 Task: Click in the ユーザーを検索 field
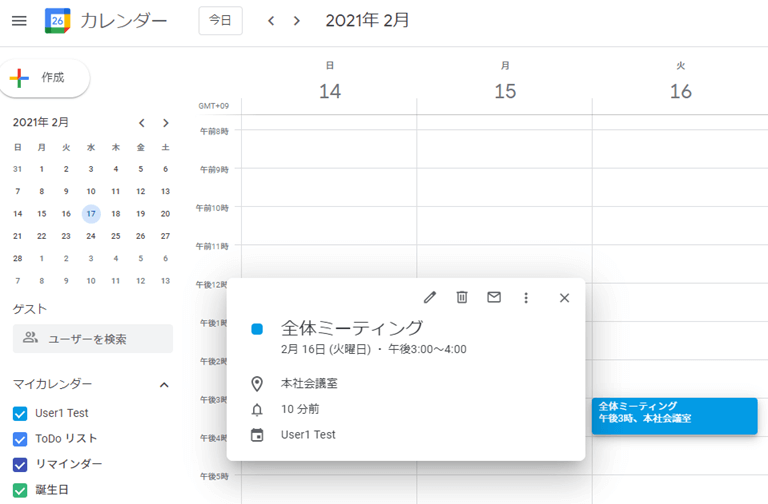pos(93,338)
